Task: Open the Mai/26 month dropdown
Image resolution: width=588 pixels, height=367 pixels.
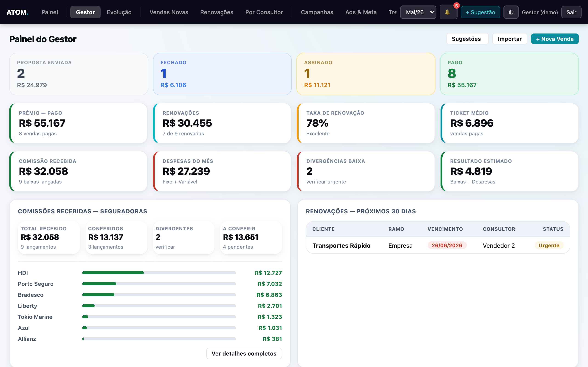Action: point(418,12)
